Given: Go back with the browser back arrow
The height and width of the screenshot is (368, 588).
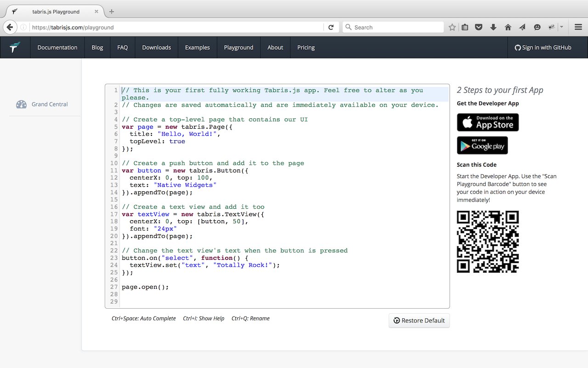Looking at the screenshot, I should (10, 27).
